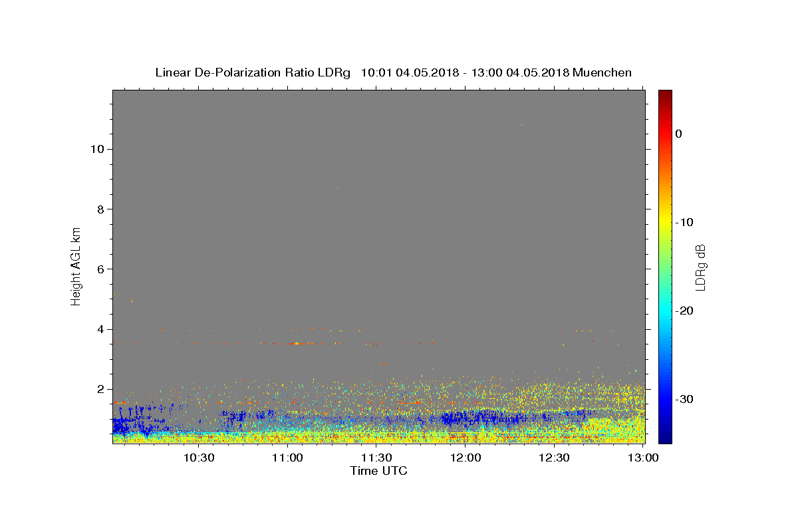798x532 pixels.
Task: Click the 'Height AGL km' axis label
Action: 76,265
